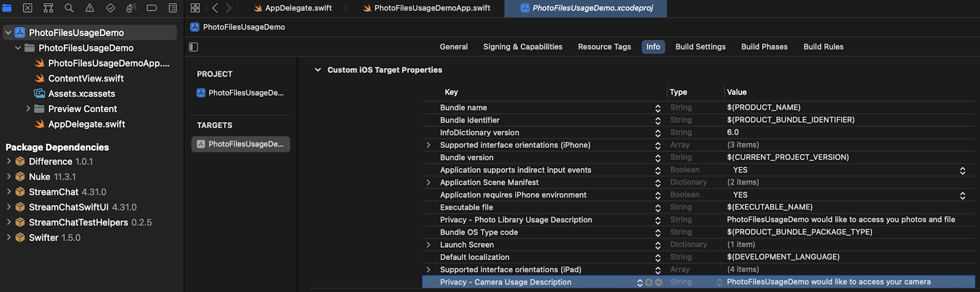Viewport: 980px width, 292px height.
Task: Open key stepper for Executable file row
Action: point(658,207)
